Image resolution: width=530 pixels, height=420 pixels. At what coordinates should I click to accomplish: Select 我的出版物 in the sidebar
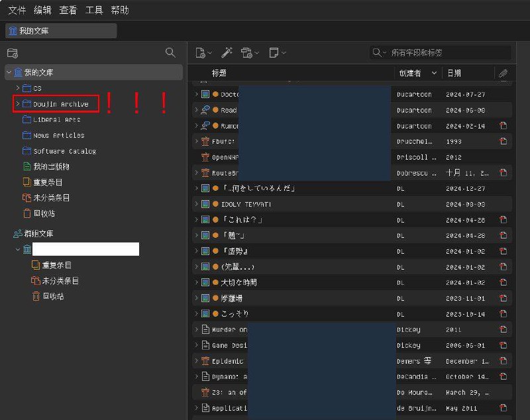coord(51,166)
